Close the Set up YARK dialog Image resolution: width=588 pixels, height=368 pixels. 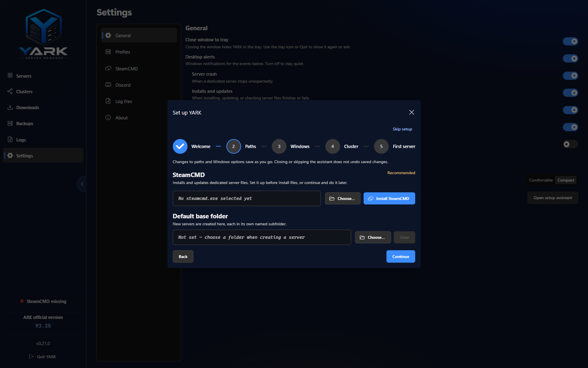[x=412, y=112]
